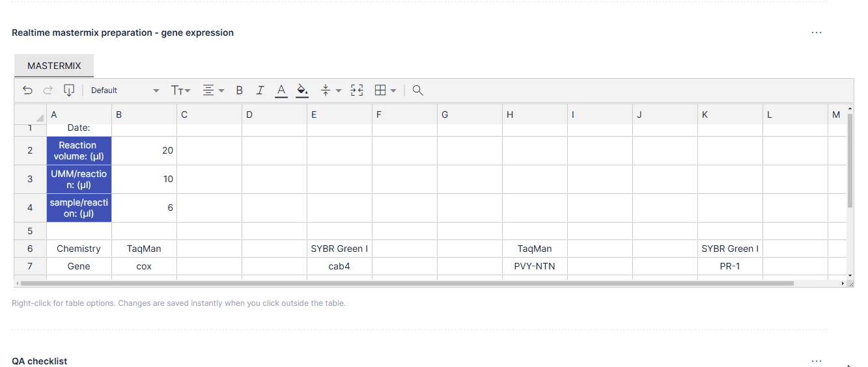This screenshot has height=367, width=868.
Task: Toggle bold formatting
Action: (x=239, y=90)
